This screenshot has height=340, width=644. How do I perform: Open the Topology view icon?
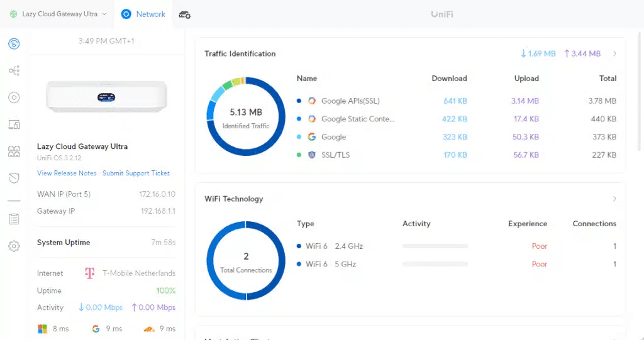[x=14, y=70]
